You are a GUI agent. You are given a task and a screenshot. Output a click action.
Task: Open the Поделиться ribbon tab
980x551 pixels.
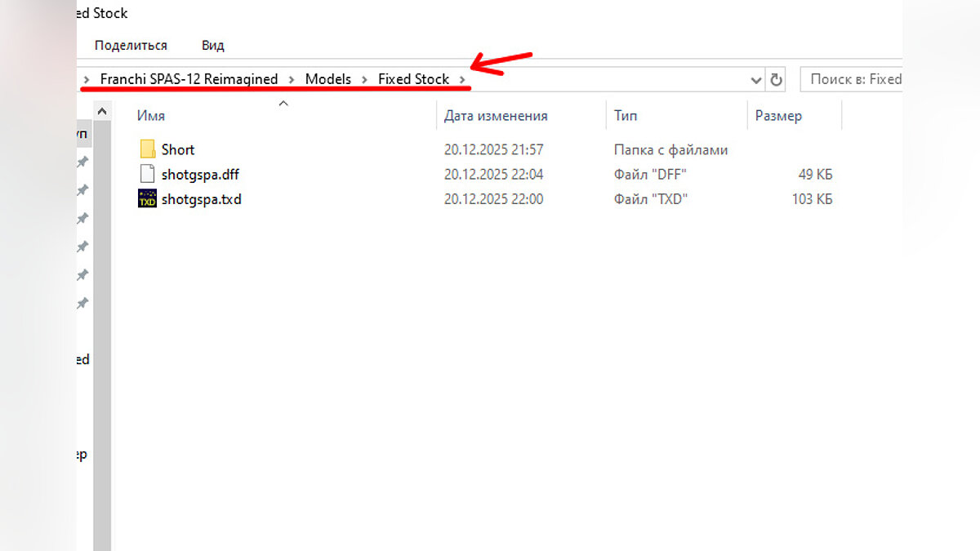point(131,45)
